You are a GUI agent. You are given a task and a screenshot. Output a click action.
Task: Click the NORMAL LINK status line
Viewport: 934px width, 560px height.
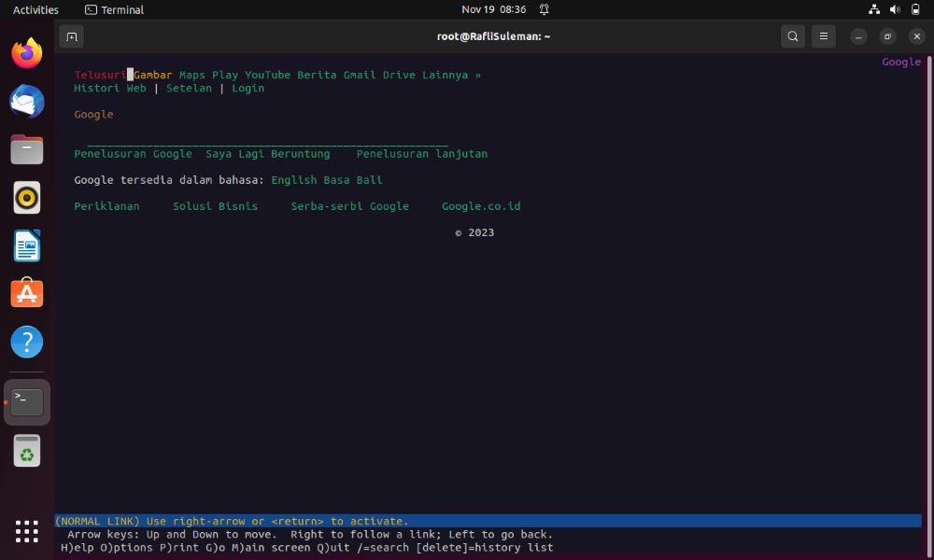pos(488,522)
